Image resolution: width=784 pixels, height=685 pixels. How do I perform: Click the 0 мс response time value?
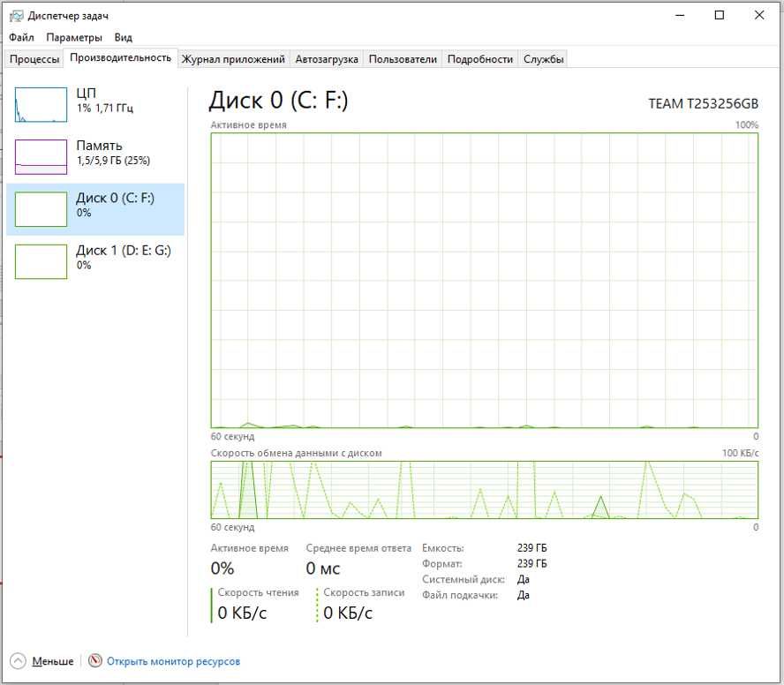click(x=323, y=568)
